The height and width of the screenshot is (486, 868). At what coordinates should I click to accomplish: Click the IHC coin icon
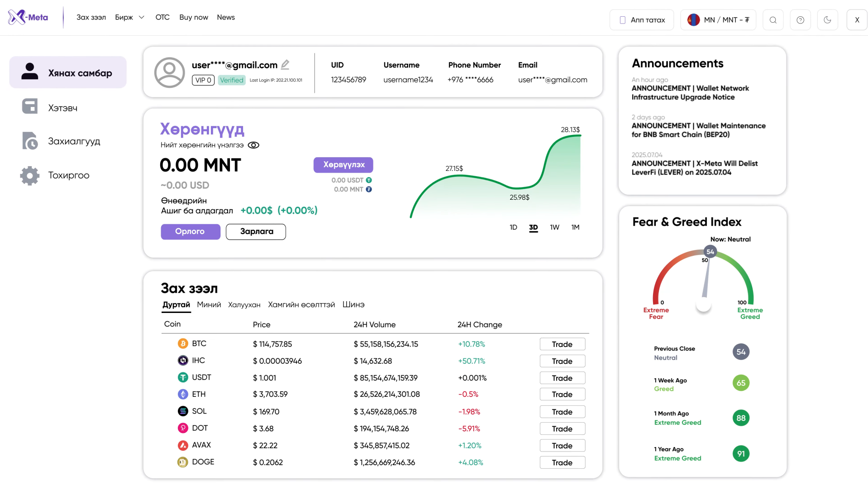tap(183, 361)
